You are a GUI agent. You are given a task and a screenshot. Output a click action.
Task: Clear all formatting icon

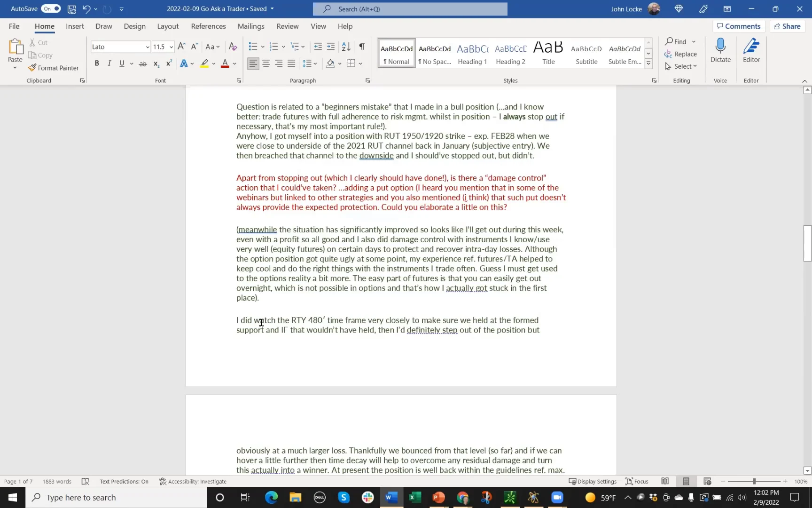pyautogui.click(x=233, y=46)
